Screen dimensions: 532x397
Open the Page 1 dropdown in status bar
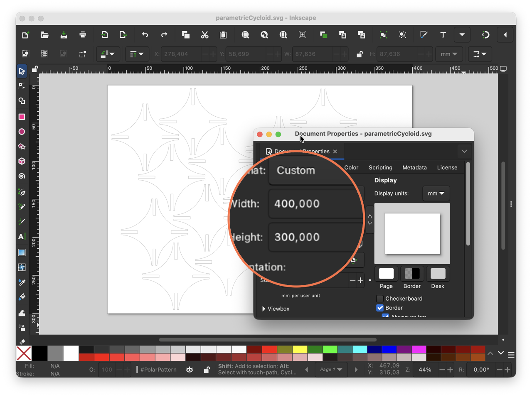[331, 370]
